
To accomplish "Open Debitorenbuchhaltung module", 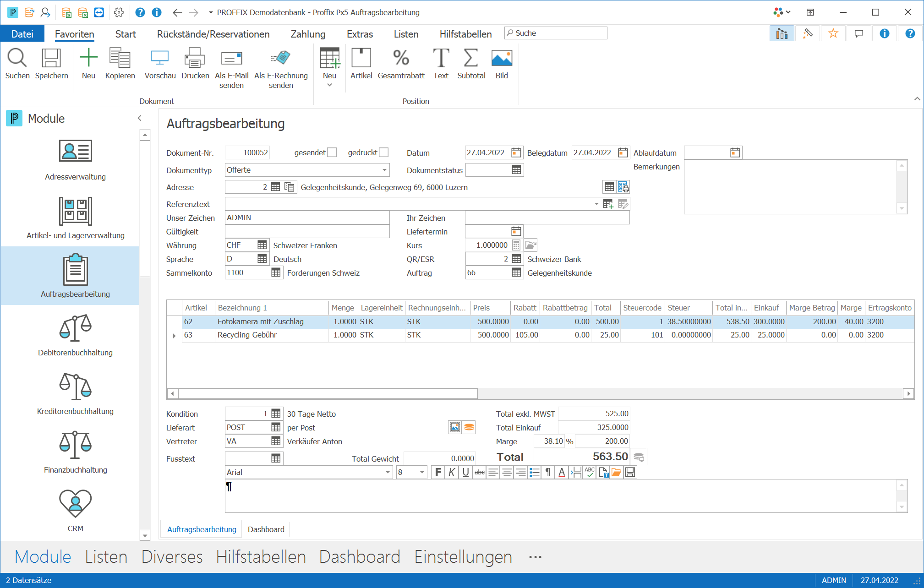I will point(75,335).
